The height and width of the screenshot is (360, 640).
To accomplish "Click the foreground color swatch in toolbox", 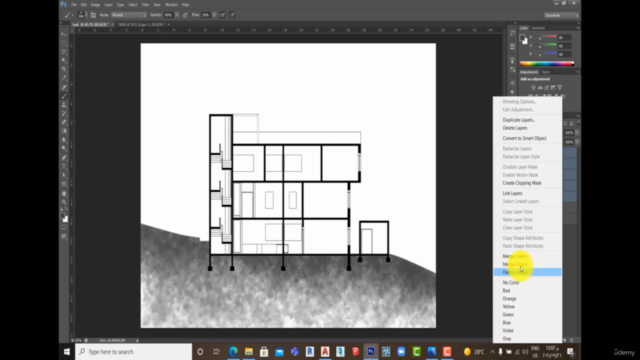I will 62,216.
